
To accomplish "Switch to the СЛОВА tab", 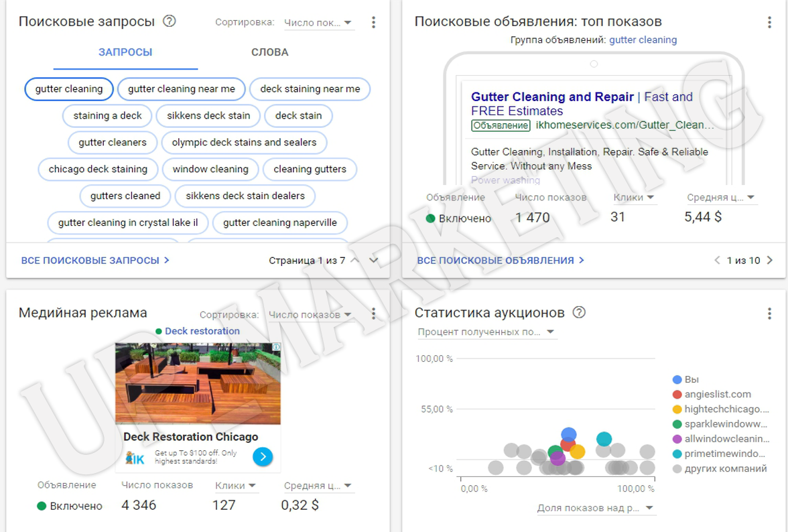I will (269, 52).
